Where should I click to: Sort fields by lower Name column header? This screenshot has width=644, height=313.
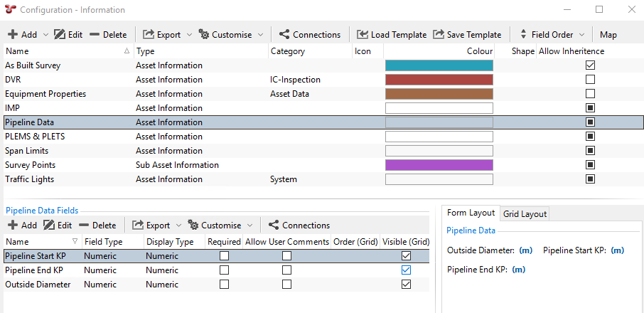click(43, 242)
